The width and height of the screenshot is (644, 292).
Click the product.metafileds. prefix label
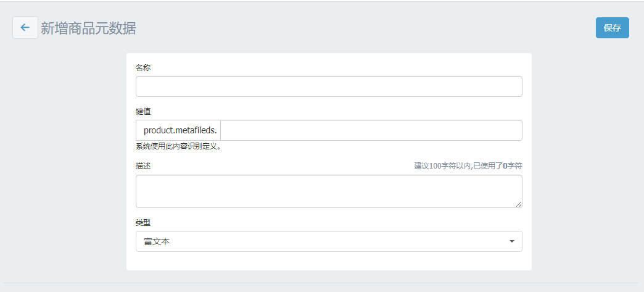click(178, 130)
